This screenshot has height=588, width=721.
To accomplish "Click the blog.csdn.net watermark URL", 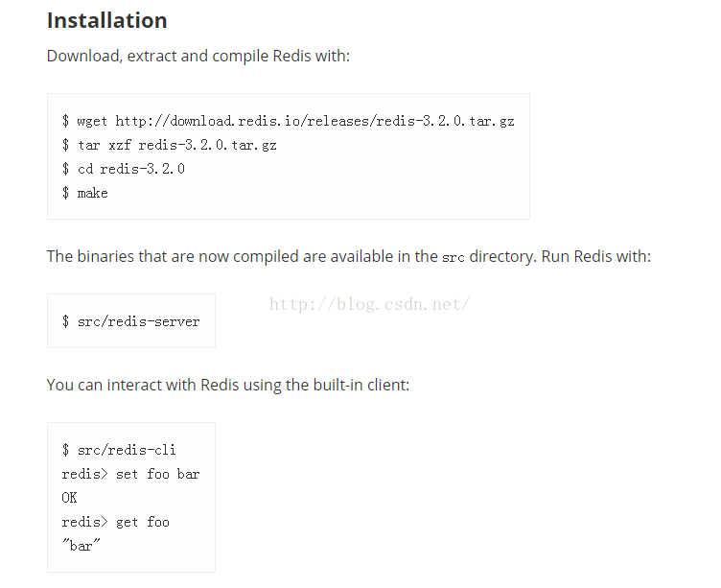I will pyautogui.click(x=370, y=304).
